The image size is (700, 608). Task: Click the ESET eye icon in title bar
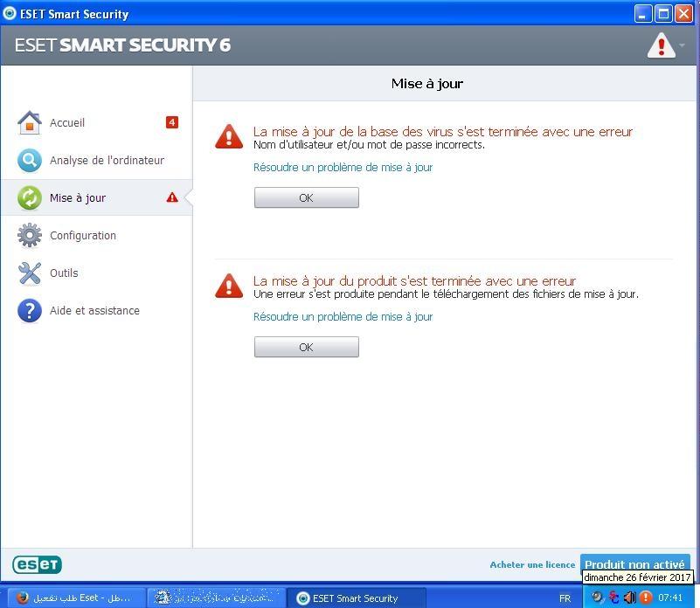click(10, 13)
